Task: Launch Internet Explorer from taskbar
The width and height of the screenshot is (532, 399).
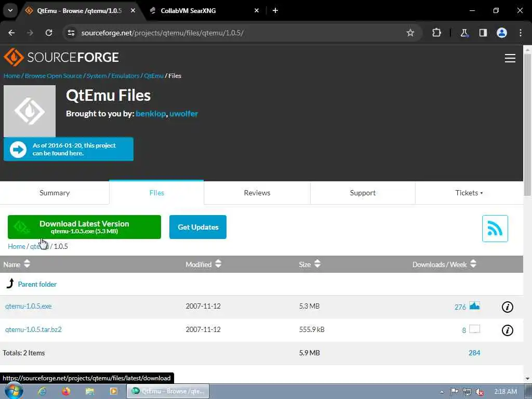Action: coord(42,391)
